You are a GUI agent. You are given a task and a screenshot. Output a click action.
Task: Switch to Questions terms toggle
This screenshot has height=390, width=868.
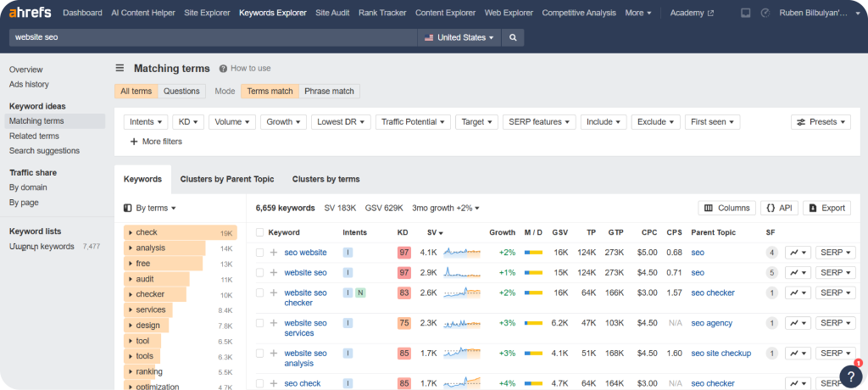tap(181, 92)
